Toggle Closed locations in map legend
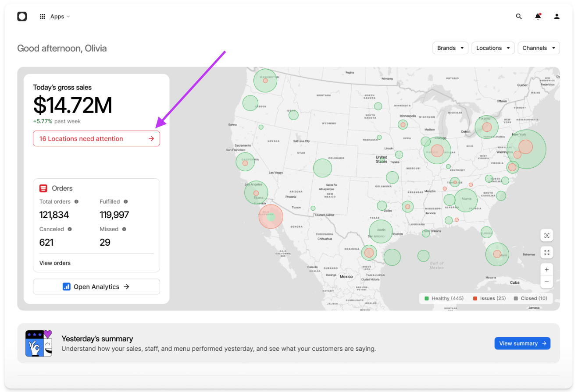 tap(530, 298)
